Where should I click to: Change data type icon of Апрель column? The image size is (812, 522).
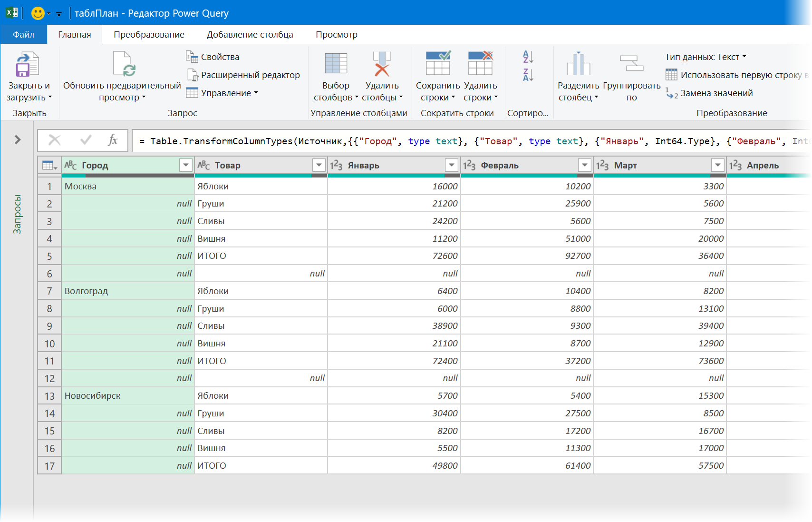[735, 165]
